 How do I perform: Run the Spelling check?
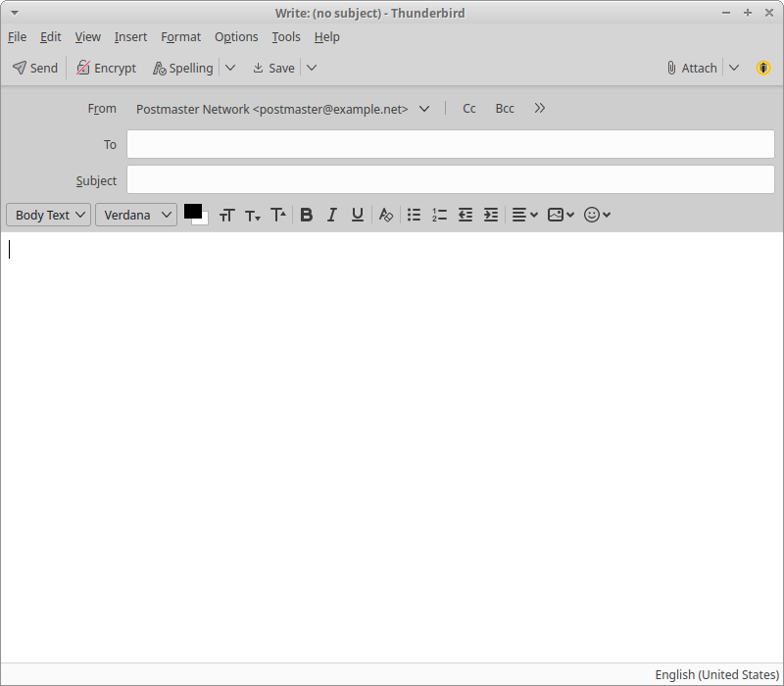click(183, 68)
